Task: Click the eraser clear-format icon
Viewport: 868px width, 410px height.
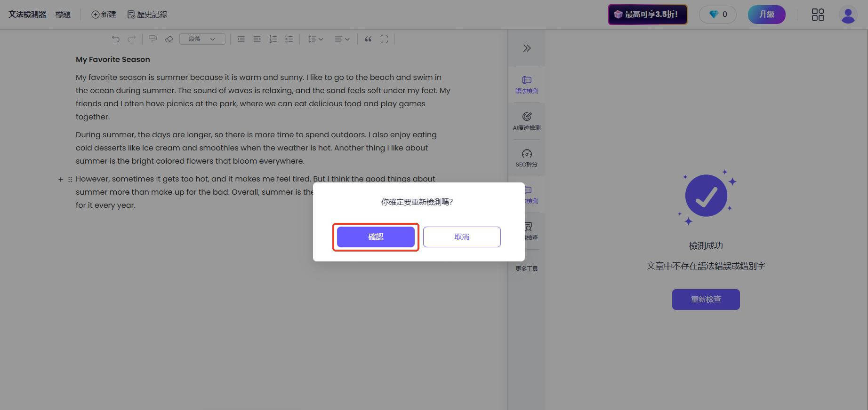Action: (169, 39)
